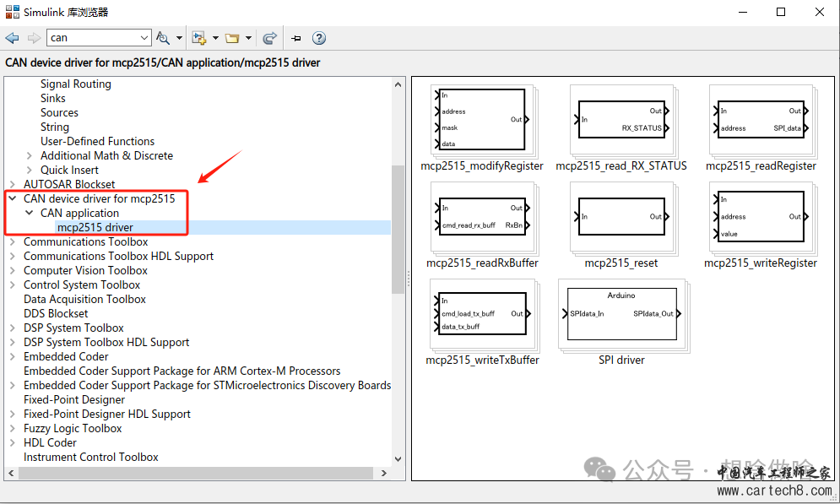Click the horizontal scroll-right arrow

pyautogui.click(x=383, y=473)
